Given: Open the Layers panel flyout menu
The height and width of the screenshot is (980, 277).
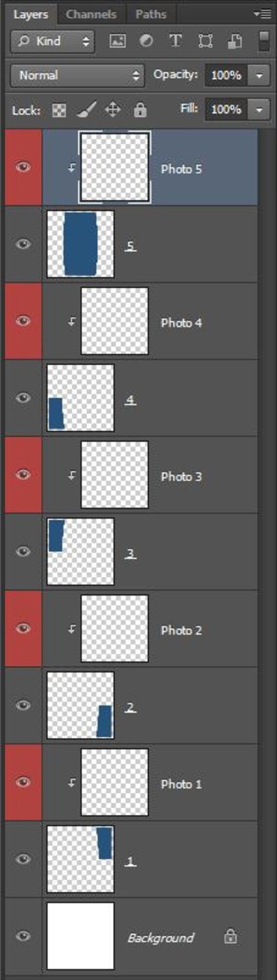Looking at the screenshot, I should tap(263, 14).
